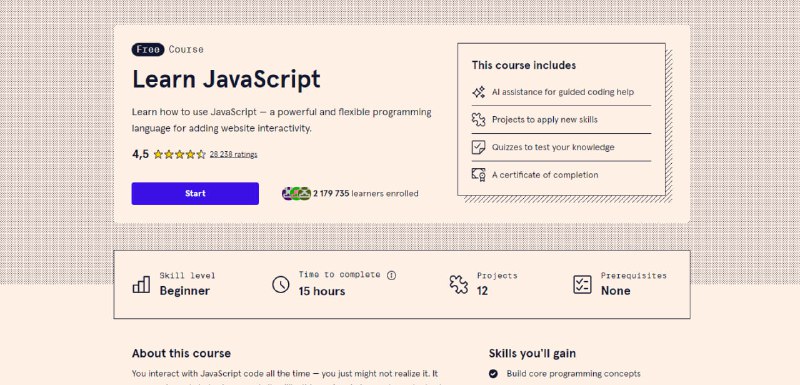Start the Learn JavaScript course
Viewport: 800px width, 385px height.
point(195,194)
